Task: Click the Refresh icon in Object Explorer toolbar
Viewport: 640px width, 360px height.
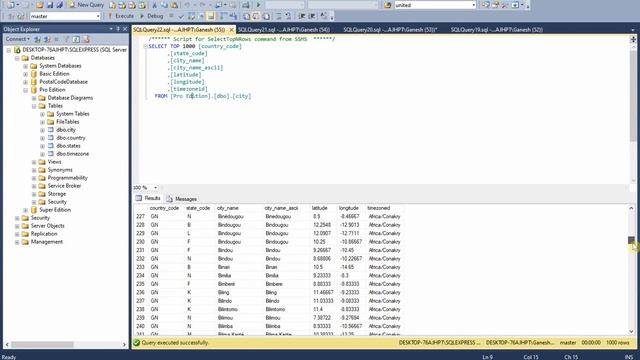Action: click(76, 39)
